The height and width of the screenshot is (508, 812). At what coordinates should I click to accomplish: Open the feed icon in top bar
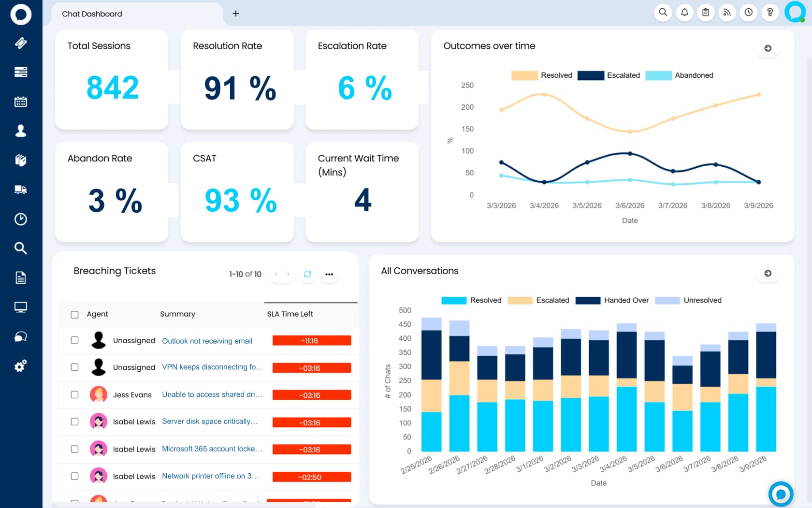click(727, 13)
